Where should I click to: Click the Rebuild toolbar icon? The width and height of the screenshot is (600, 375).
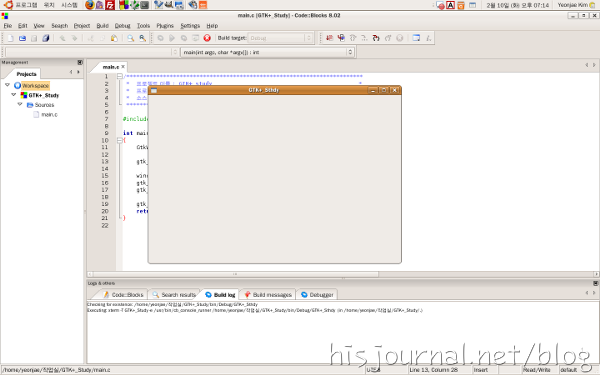[x=196, y=38]
